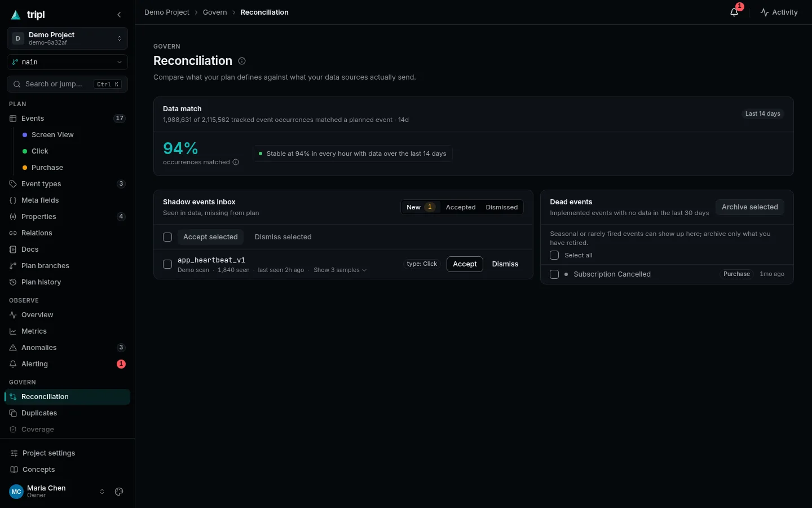Screen dimensions: 812x508
Task: Click the Archive selected button
Action: pos(749,207)
